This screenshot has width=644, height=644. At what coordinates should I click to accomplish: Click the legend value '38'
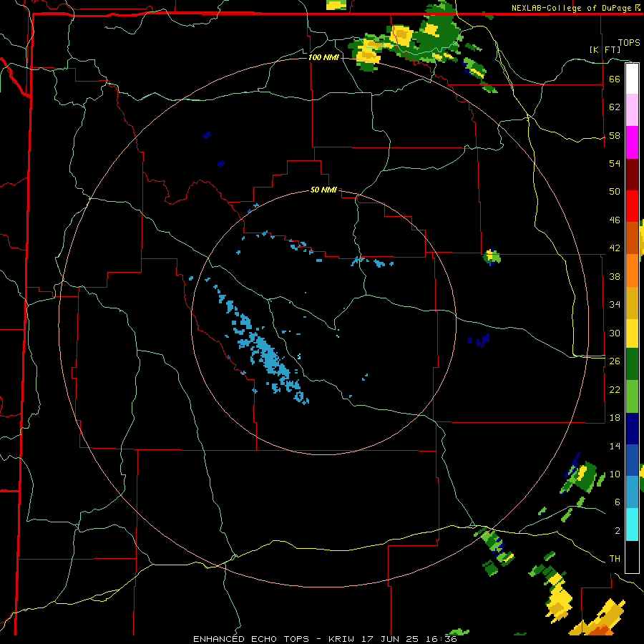pyautogui.click(x=615, y=276)
